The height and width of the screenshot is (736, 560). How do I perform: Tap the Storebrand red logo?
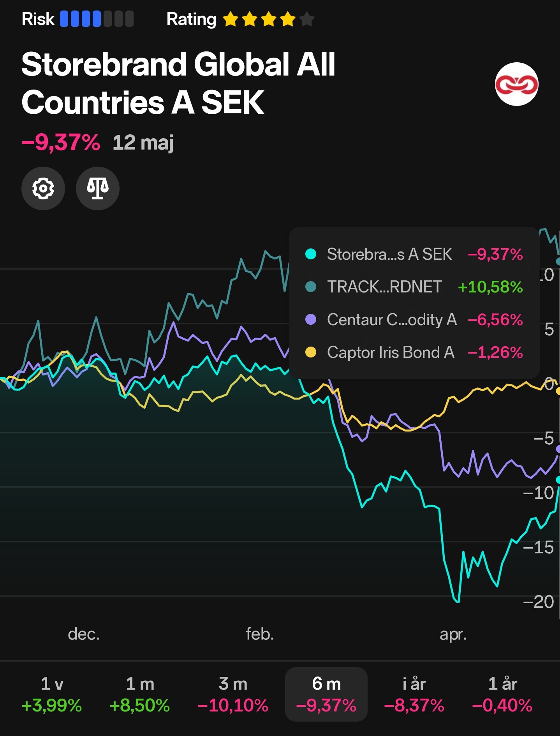point(516,84)
